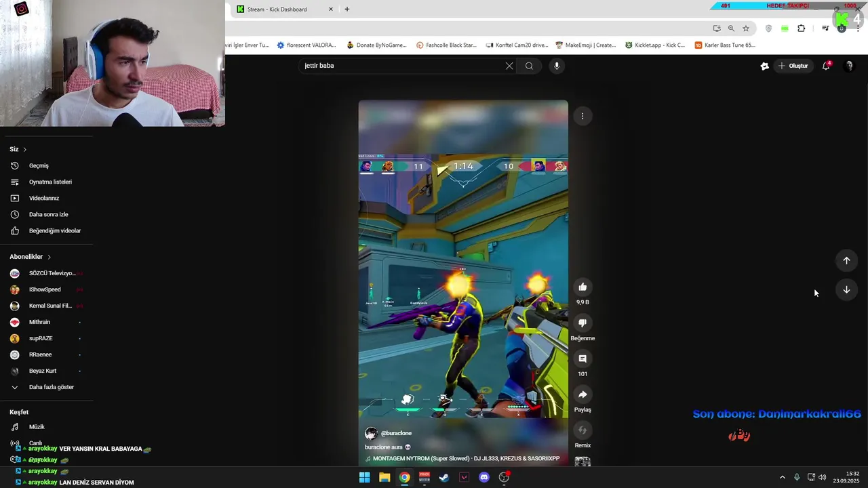868x488 pixels.
Task: Open File Explorer from taskbar
Action: (384, 477)
